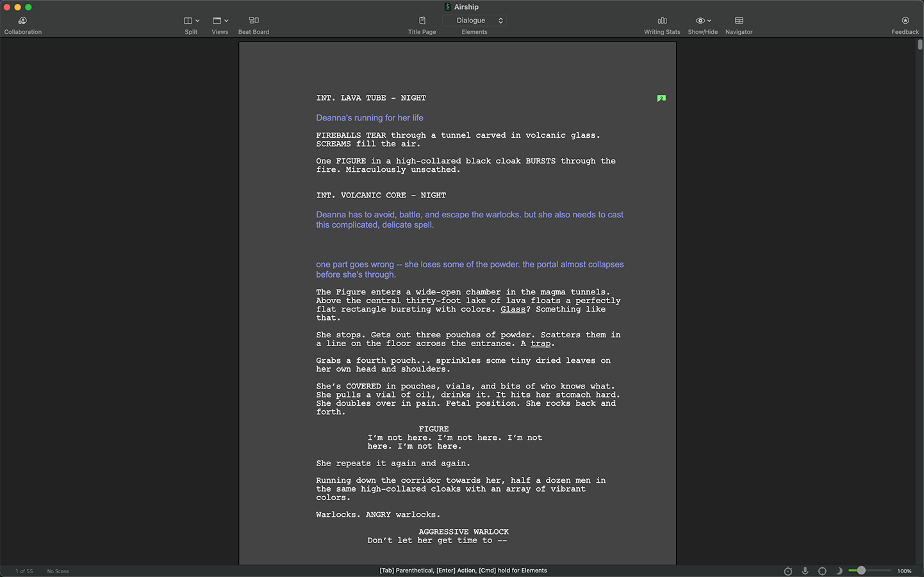Activate microphone dictation in status bar
Image resolution: width=924 pixels, height=577 pixels.
[805, 571]
